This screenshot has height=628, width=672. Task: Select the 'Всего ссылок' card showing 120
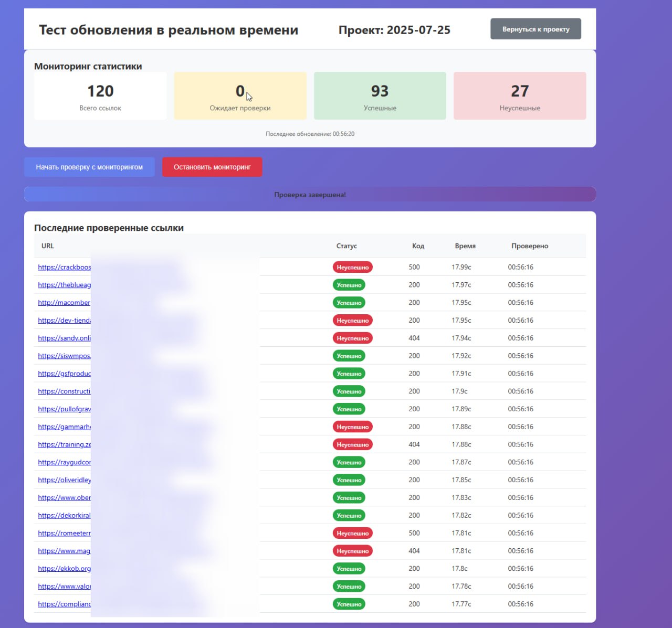point(100,96)
